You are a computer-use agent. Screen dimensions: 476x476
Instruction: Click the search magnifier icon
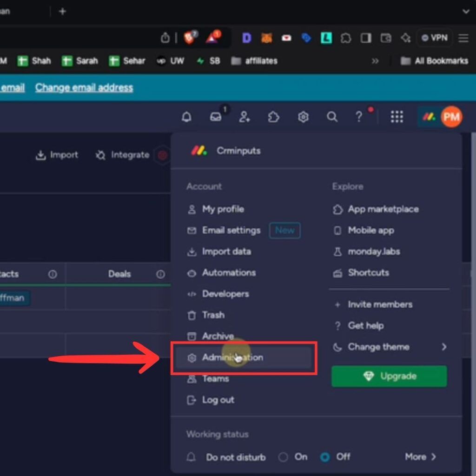332,117
